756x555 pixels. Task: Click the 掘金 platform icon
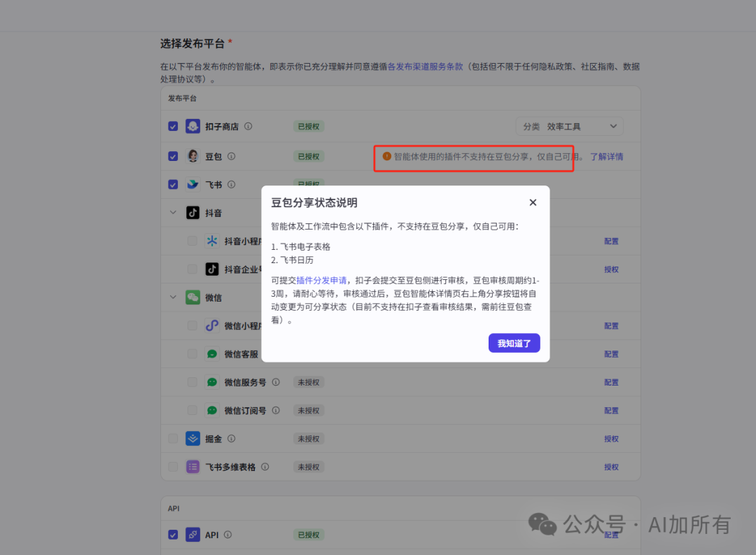click(x=193, y=438)
